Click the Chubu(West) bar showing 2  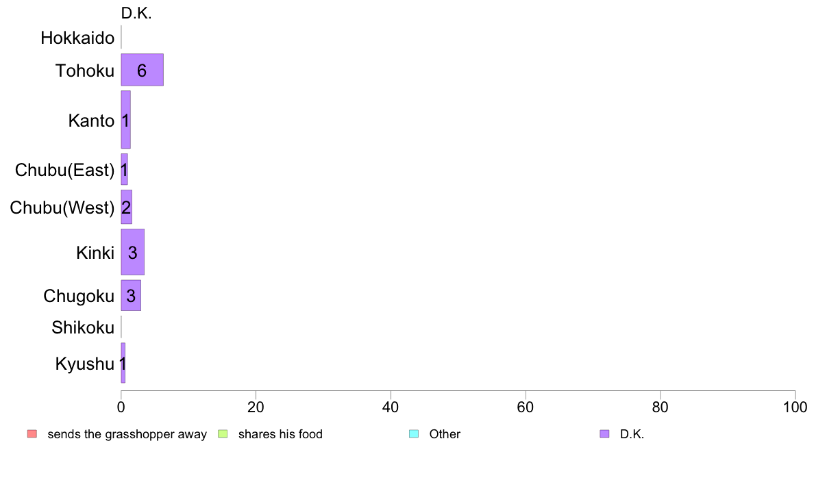pos(126,207)
